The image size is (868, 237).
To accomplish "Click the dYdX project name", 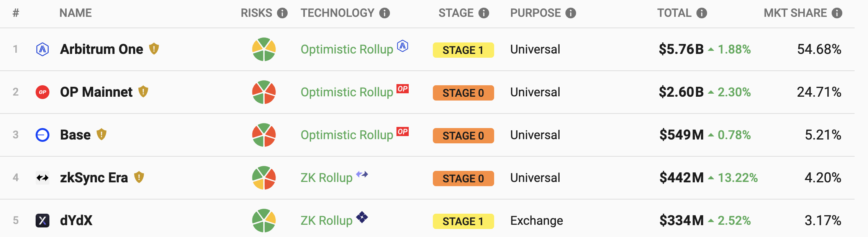I will (x=76, y=221).
